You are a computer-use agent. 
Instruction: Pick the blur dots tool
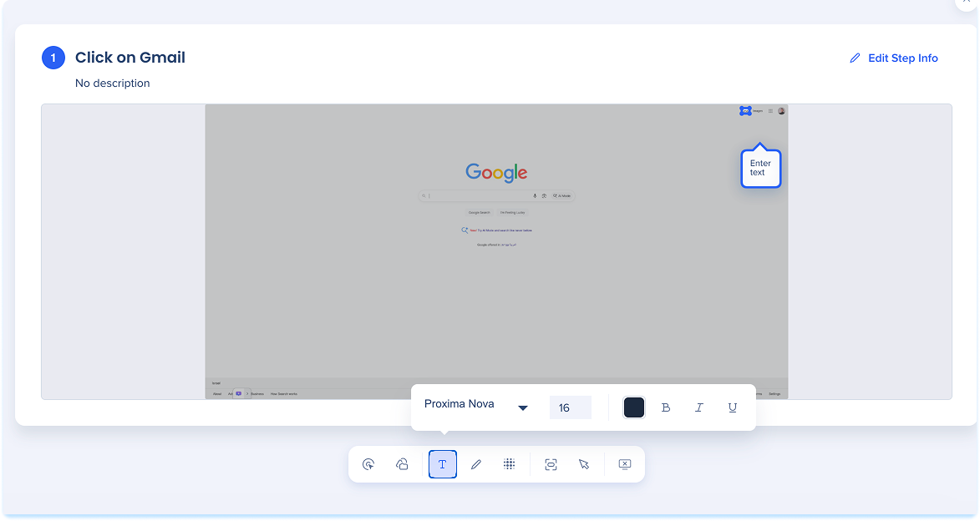click(x=509, y=464)
